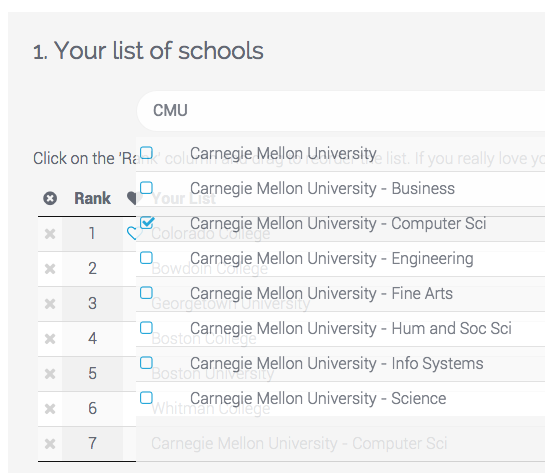Viewport: 545px width, 473px height.
Task: Check Carnegie Mellon University - Fine Arts checkbox
Action: [x=146, y=293]
